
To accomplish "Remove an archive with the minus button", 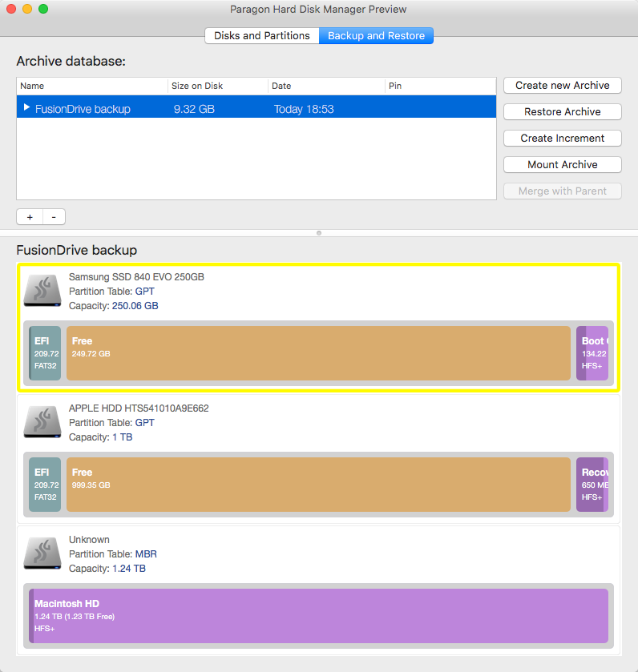I will pyautogui.click(x=54, y=217).
